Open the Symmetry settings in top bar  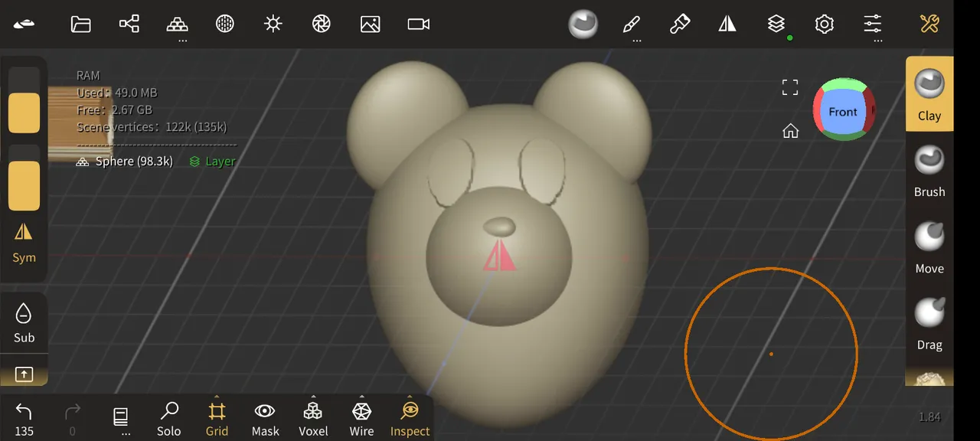click(727, 24)
